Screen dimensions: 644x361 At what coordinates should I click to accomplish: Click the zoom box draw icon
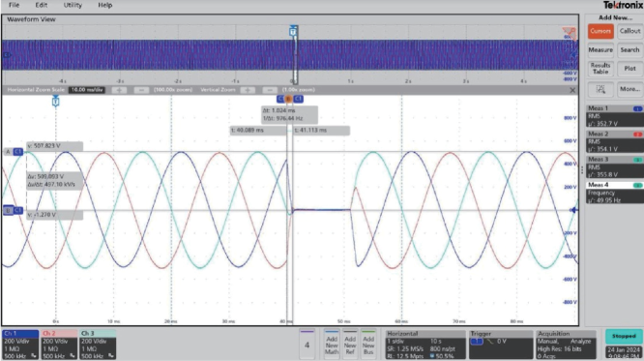(x=600, y=89)
